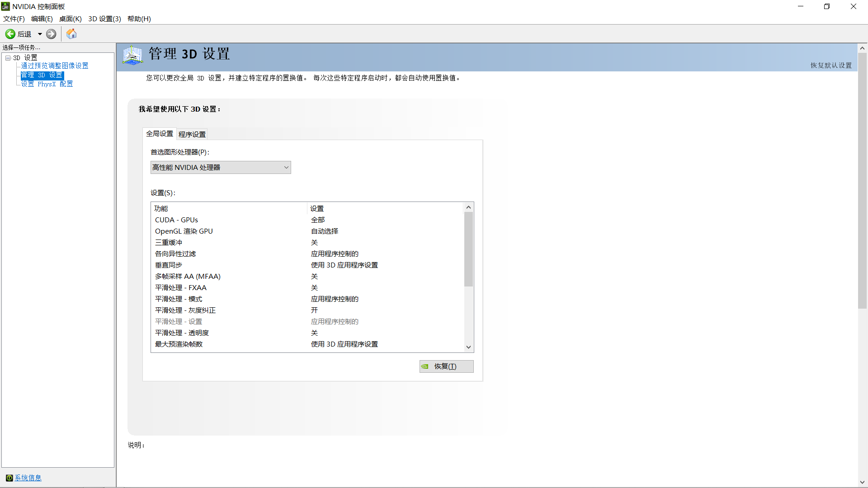
Task: Click 全部 value for CUDA - GPUs
Action: tap(318, 220)
